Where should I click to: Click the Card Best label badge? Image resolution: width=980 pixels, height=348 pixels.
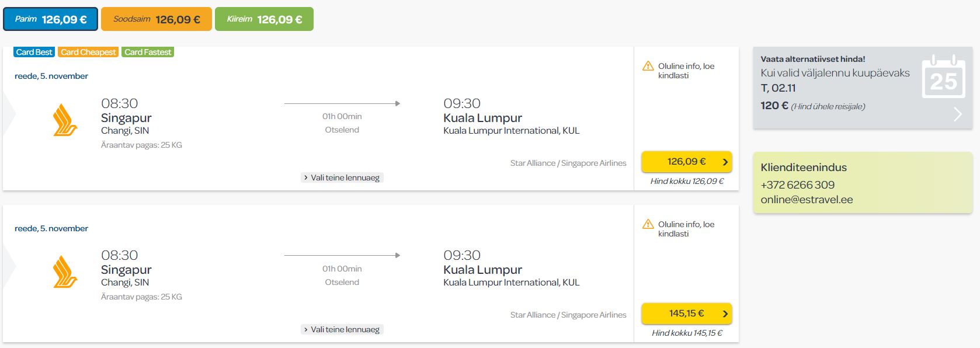tap(34, 52)
